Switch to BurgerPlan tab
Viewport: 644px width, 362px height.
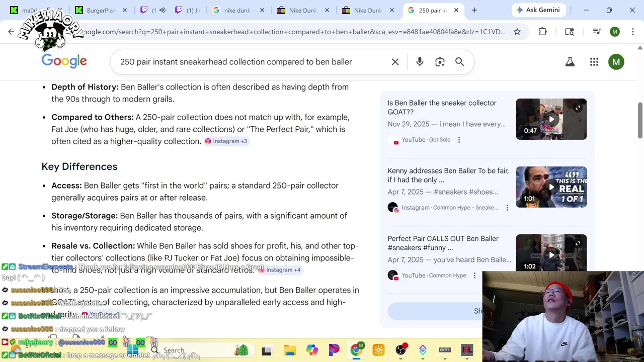point(101,10)
